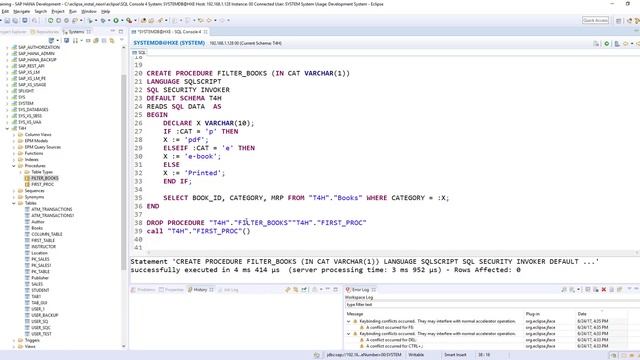Switch to the Problems tab
The width and height of the screenshot is (640, 360).
click(143, 289)
